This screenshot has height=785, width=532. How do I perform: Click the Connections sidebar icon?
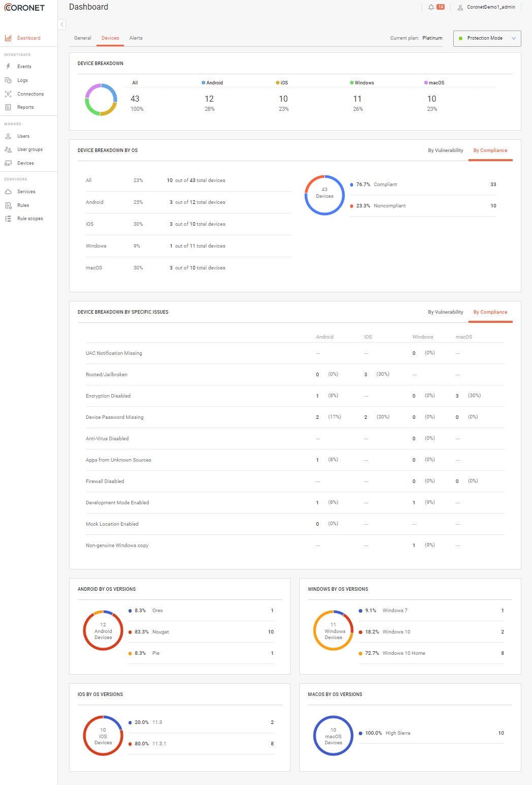pos(8,94)
